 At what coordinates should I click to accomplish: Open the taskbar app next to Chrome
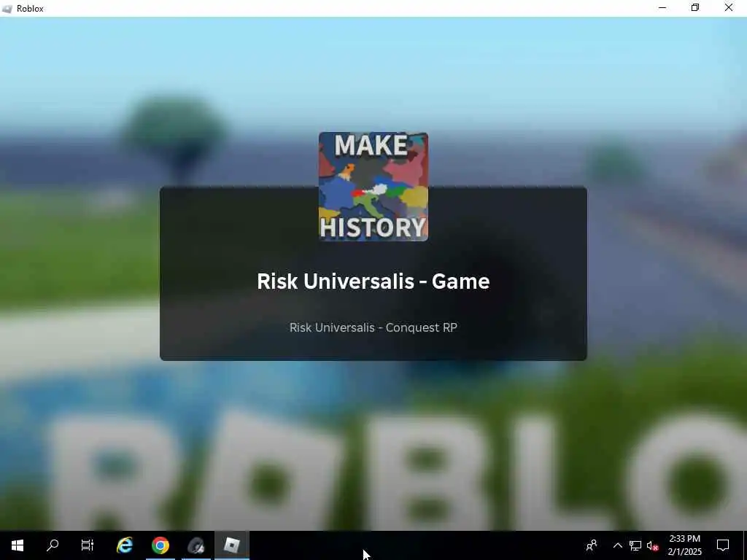click(196, 545)
